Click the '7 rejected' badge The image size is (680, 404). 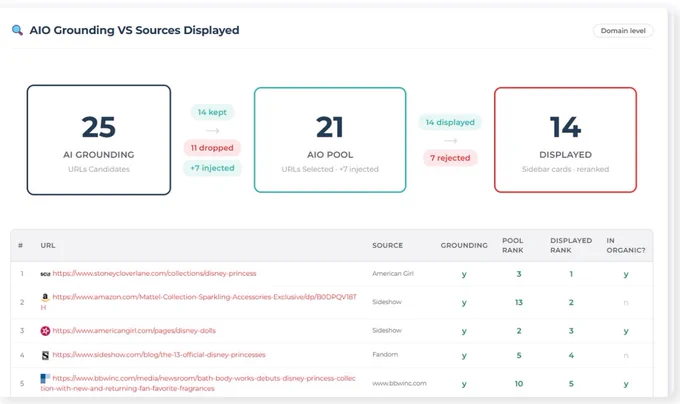pos(450,158)
